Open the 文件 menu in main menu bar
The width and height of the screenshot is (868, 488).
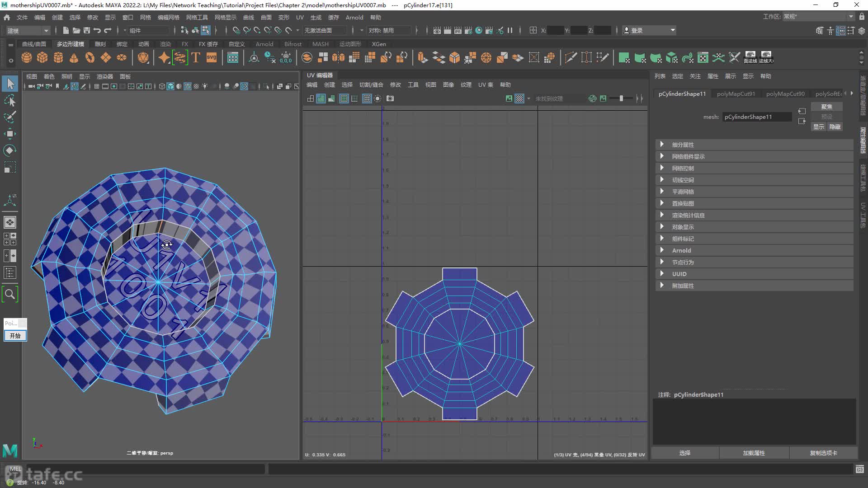[22, 17]
